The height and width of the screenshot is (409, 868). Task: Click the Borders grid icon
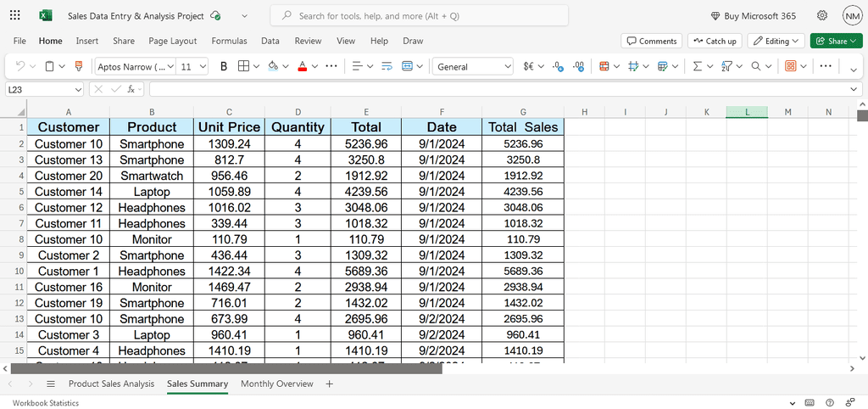coord(243,66)
